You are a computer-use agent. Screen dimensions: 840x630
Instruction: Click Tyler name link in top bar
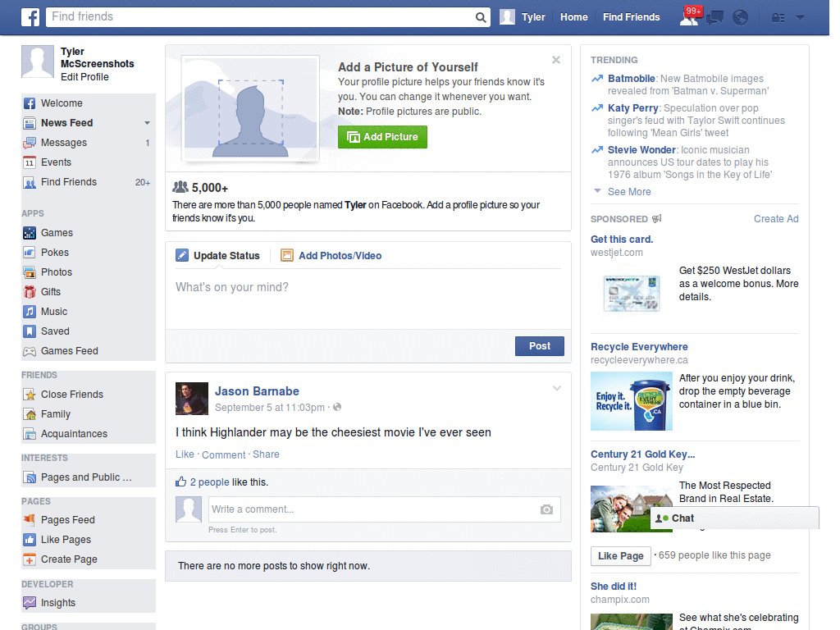(x=533, y=17)
